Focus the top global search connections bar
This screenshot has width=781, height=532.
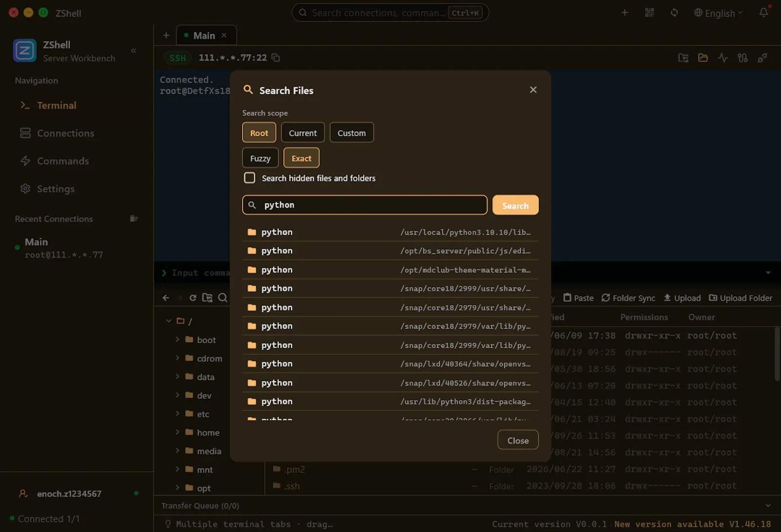390,13
